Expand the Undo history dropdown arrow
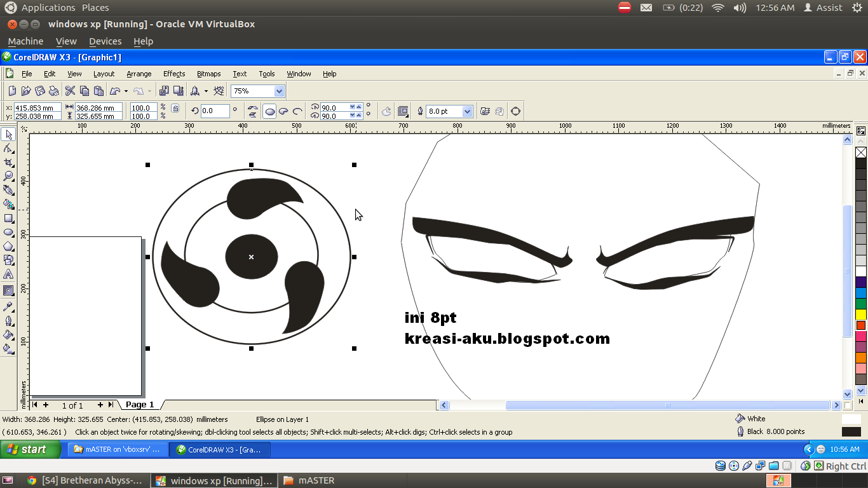This screenshot has height=488, width=868. 126,91
